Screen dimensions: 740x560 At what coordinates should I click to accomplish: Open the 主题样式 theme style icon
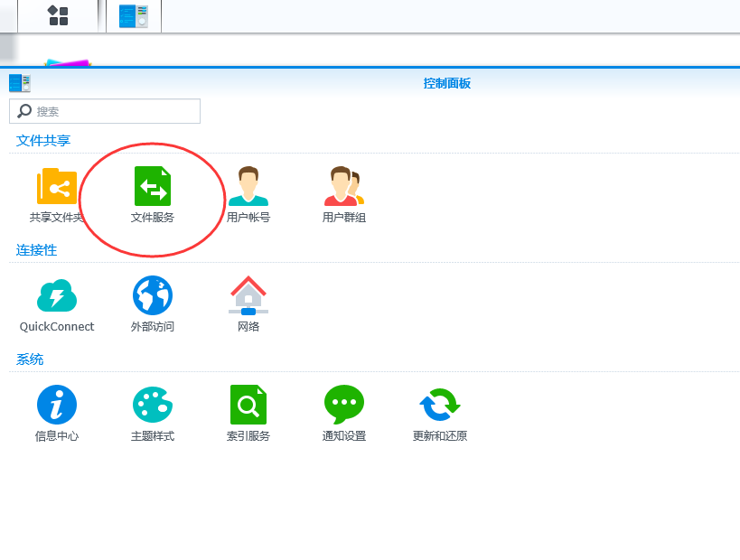point(153,405)
